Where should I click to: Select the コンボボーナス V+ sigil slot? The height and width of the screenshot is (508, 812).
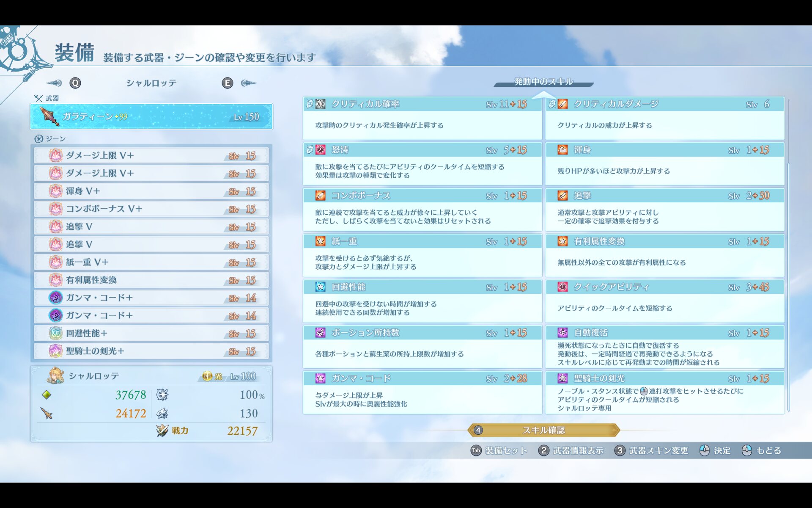click(x=151, y=209)
